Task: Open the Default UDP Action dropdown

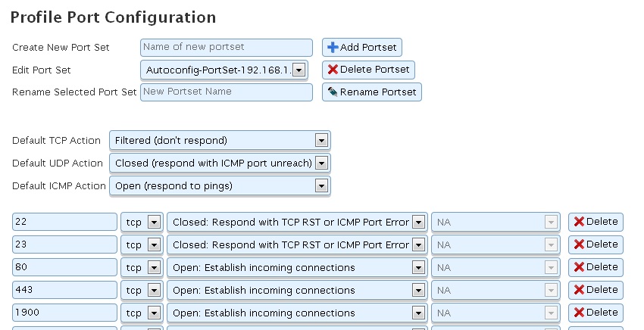Action: tap(220, 163)
